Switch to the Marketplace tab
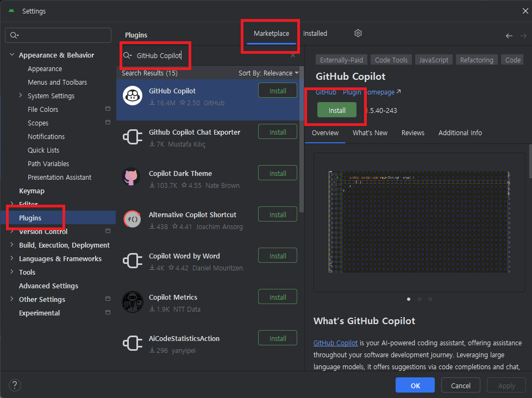 coord(271,34)
